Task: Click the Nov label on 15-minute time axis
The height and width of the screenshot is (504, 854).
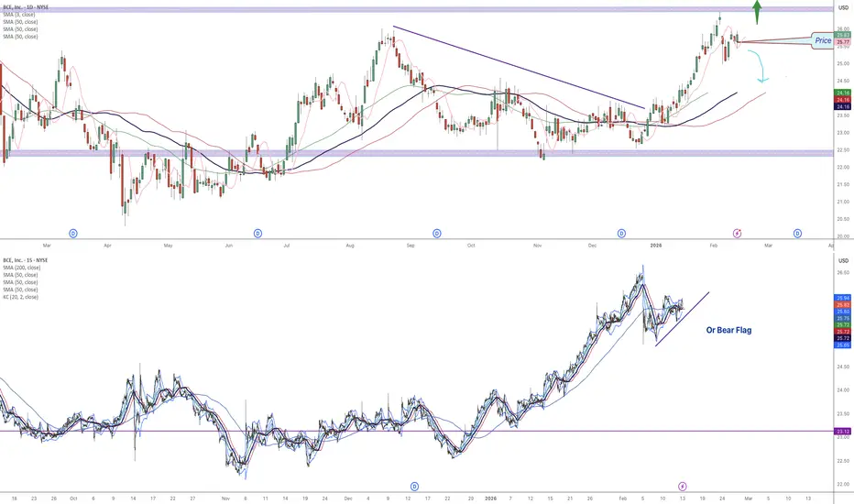Action: [226, 498]
